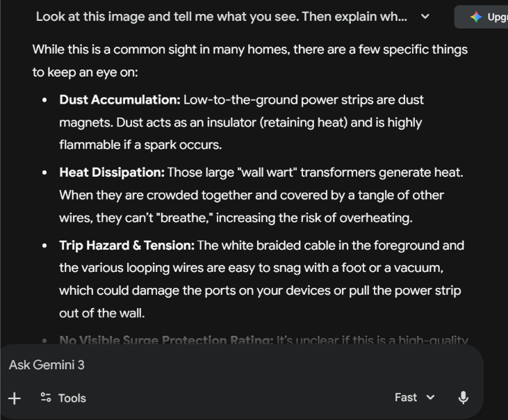Click "No Visible Surge Protection Rating:" text

(166, 341)
